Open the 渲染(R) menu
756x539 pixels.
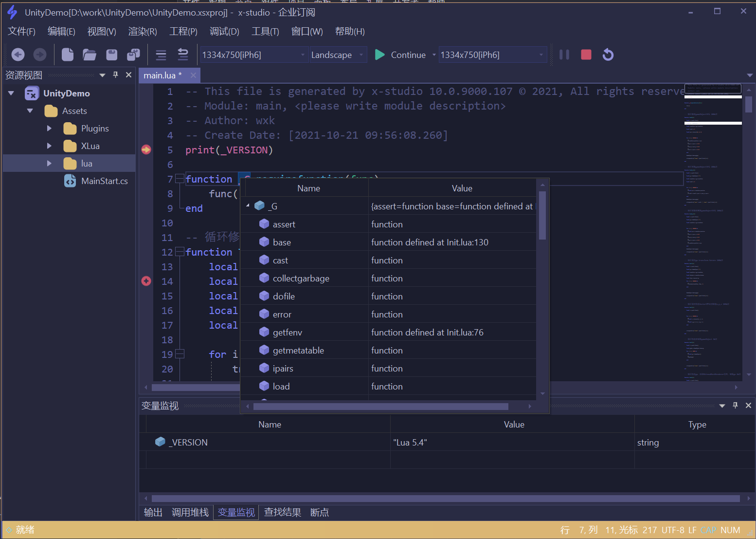tap(143, 31)
